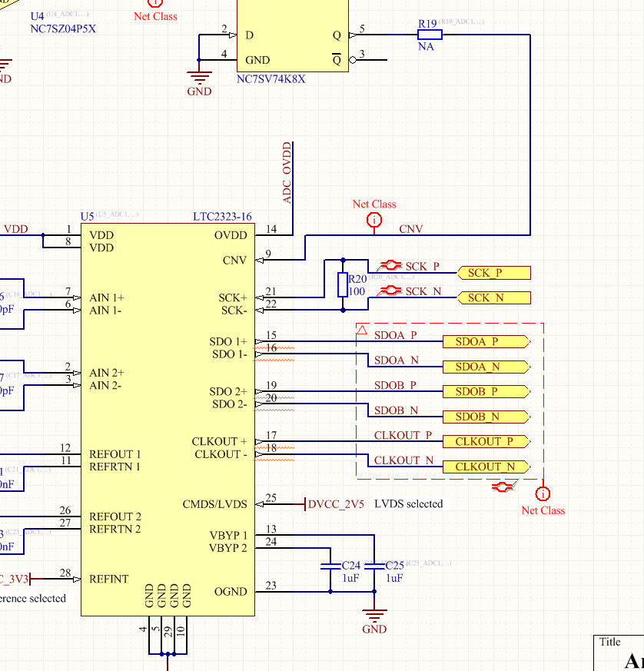Select the SDOB_N output port
Viewport: 644px width, 671px height.
(x=486, y=417)
